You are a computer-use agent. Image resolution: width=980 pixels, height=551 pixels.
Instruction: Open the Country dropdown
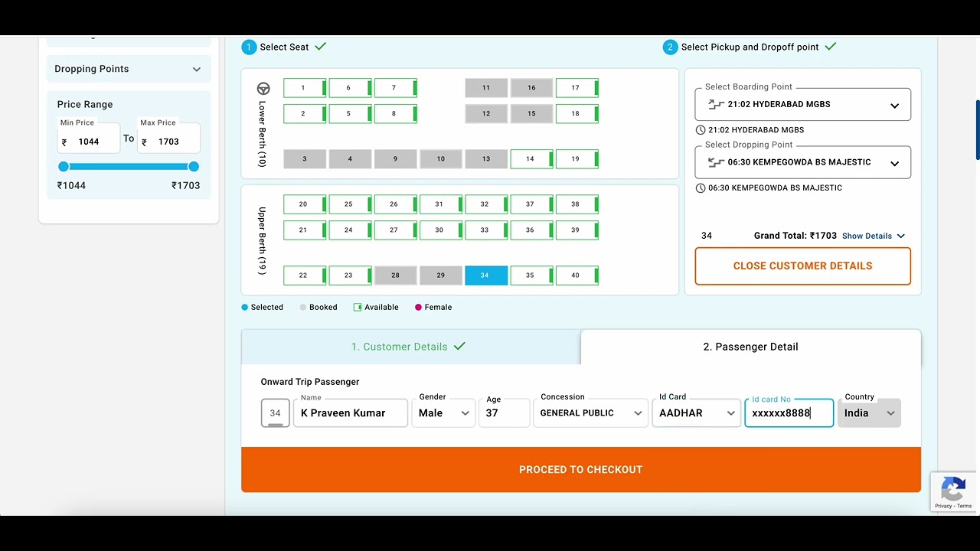click(869, 413)
